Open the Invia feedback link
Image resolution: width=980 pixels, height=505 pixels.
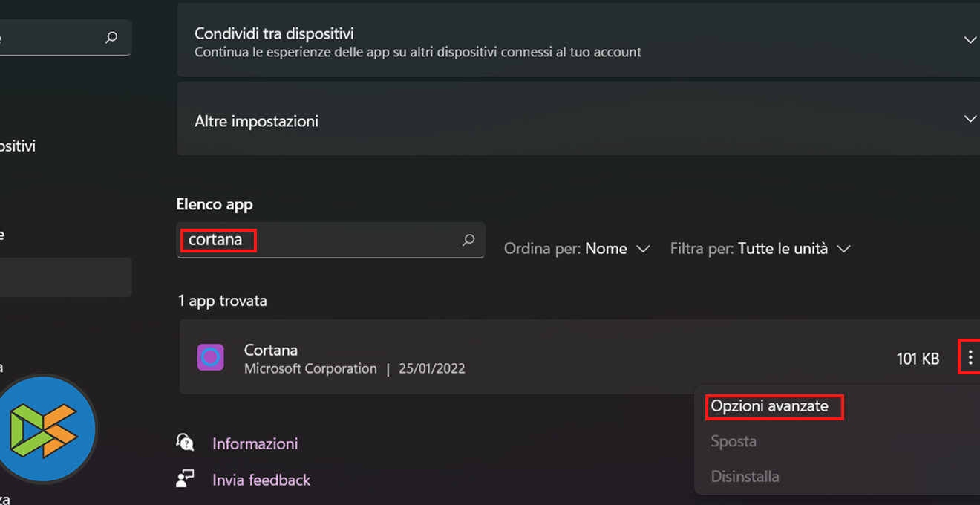point(261,480)
